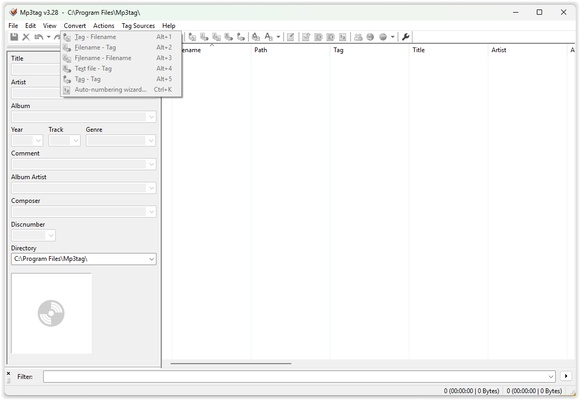This screenshot has width=580, height=400.
Task: Expand the Genre dropdown
Action: click(151, 141)
